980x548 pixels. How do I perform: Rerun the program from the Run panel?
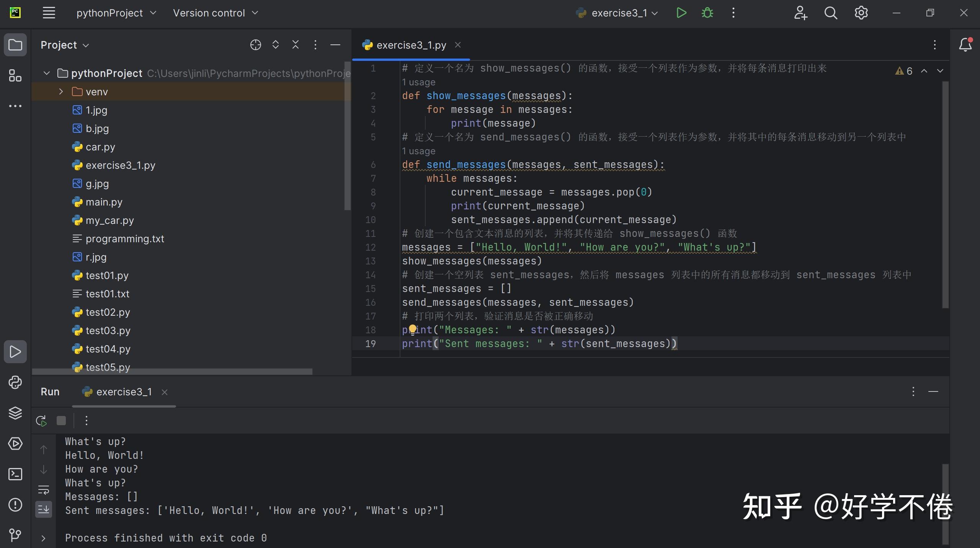41,420
